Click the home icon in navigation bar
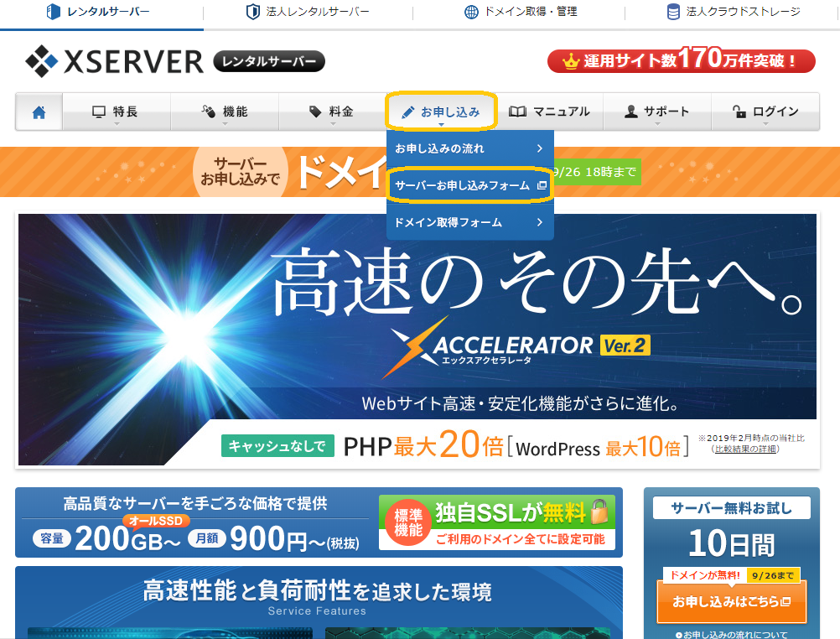The width and height of the screenshot is (840, 639). [39, 112]
